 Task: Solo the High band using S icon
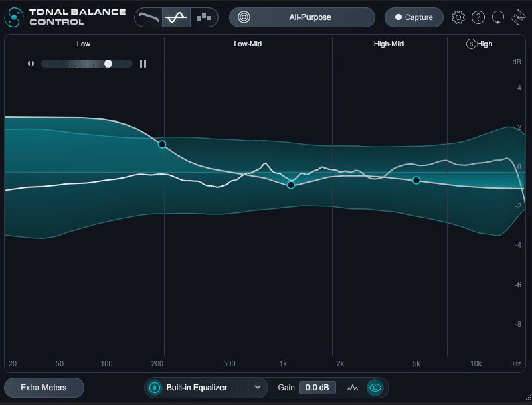[471, 44]
